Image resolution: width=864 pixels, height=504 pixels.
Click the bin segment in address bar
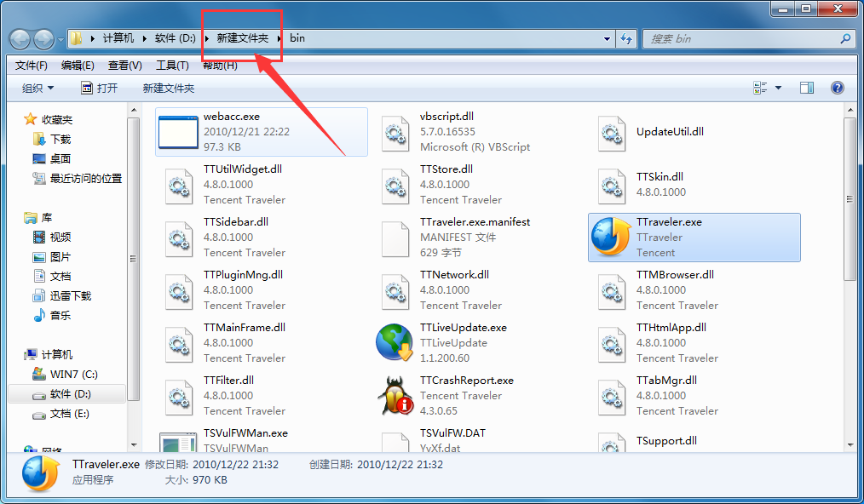tap(297, 38)
